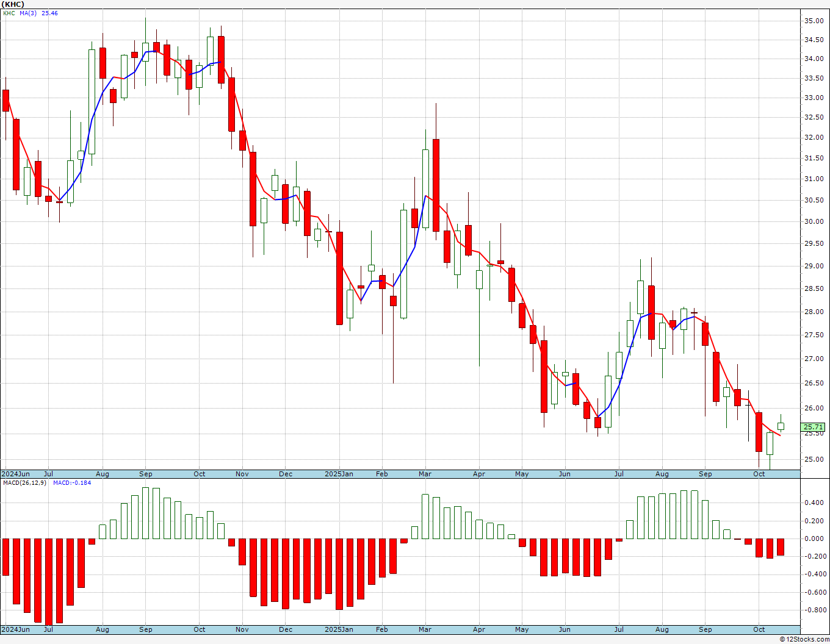
Task: Click Feb on the MACD panel time axis
Action: click(x=381, y=629)
